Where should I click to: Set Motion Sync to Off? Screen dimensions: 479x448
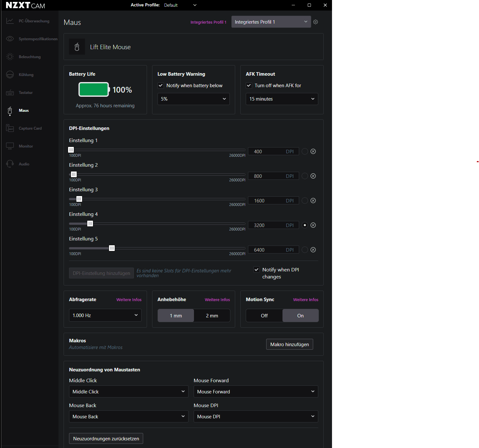point(264,315)
